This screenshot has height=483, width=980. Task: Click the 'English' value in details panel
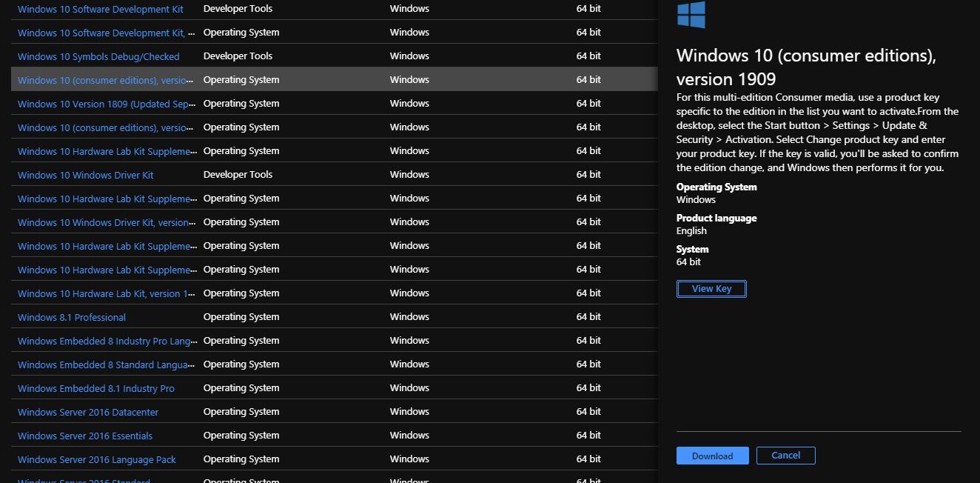pos(691,230)
